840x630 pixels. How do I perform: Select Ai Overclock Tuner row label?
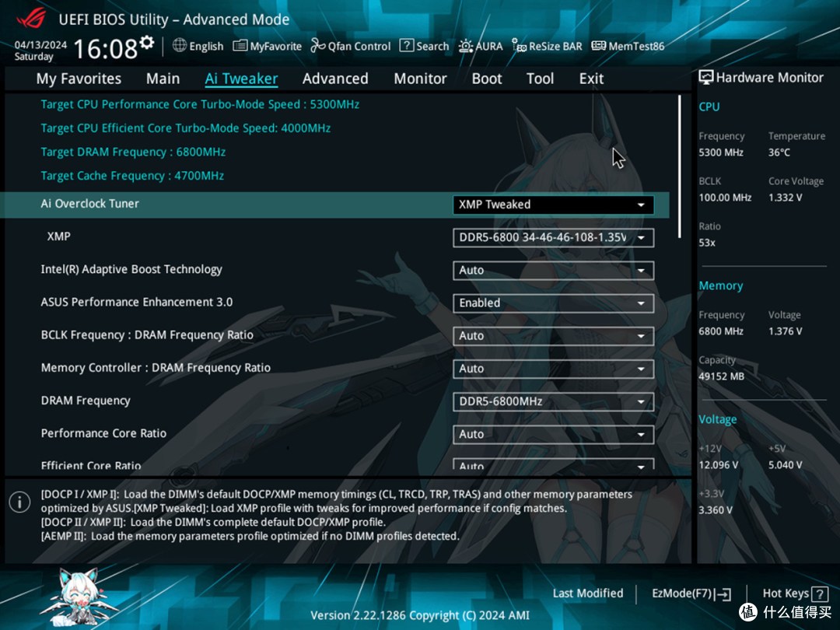(x=89, y=204)
